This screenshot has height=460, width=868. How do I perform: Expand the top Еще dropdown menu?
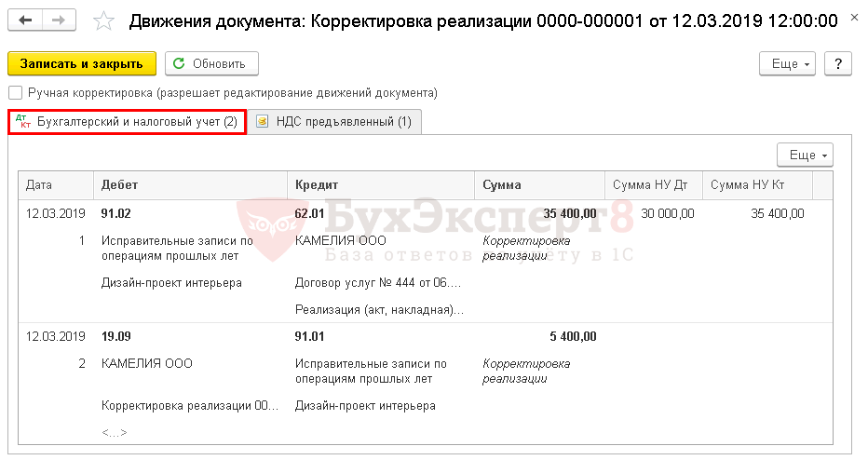tap(792, 63)
